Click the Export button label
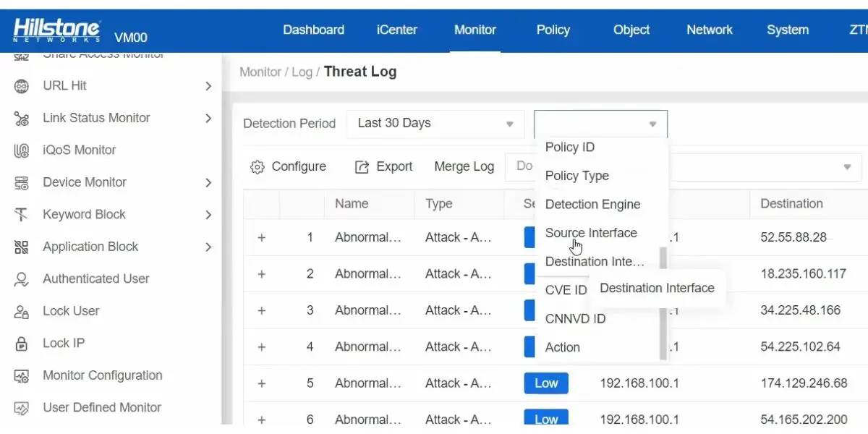The height and width of the screenshot is (434, 868). click(x=394, y=167)
